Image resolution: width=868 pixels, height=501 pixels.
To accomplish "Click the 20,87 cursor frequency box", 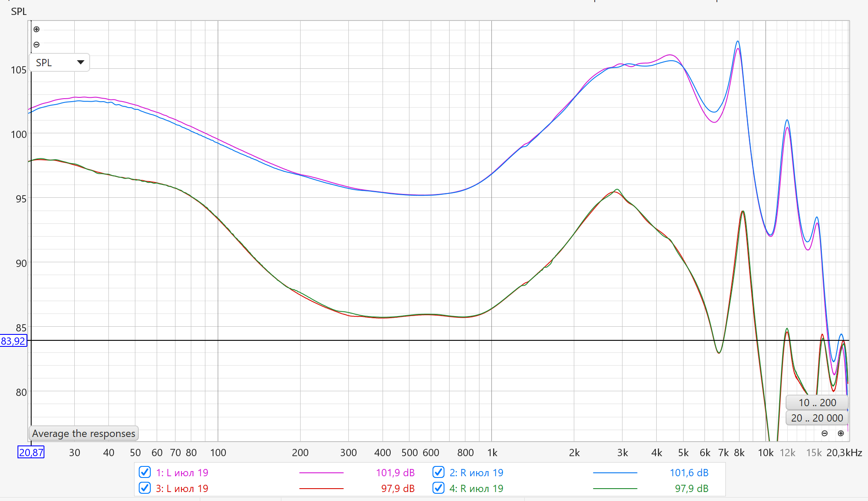I will coord(31,452).
